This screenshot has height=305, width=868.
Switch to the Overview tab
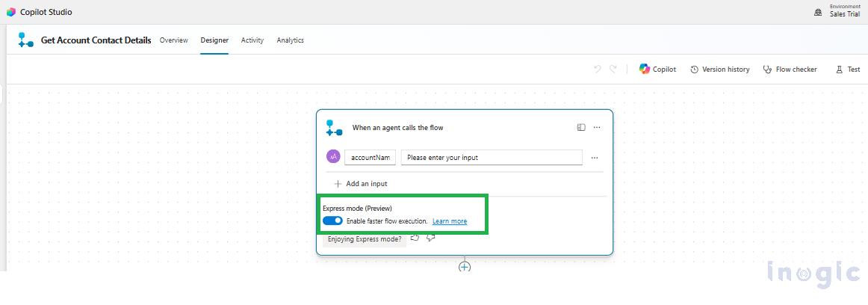pos(174,40)
